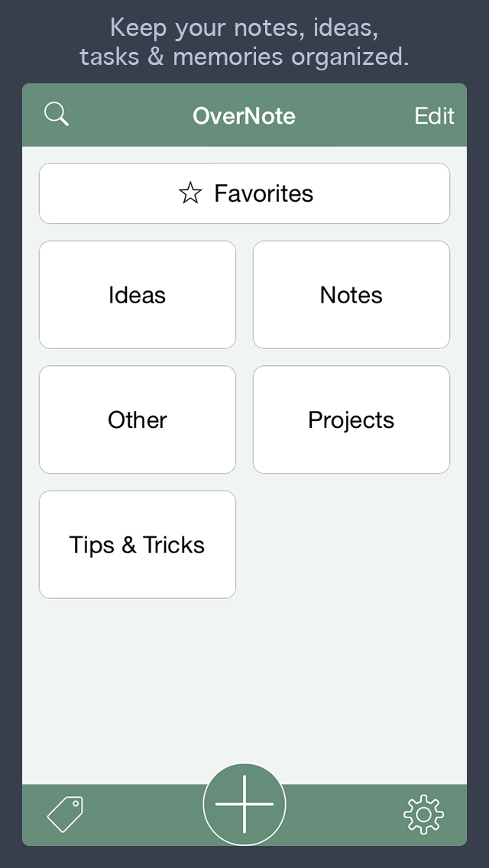Tap Edit in the header

[x=435, y=115]
